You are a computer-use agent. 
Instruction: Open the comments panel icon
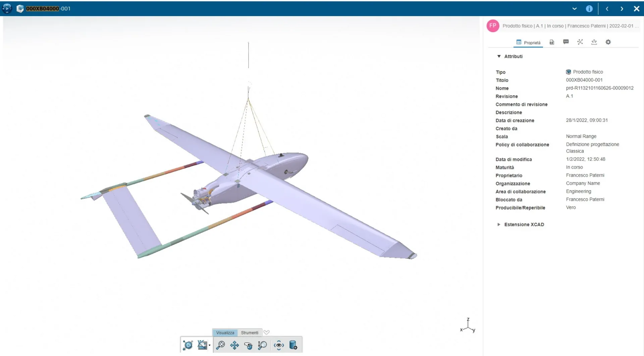tap(566, 42)
